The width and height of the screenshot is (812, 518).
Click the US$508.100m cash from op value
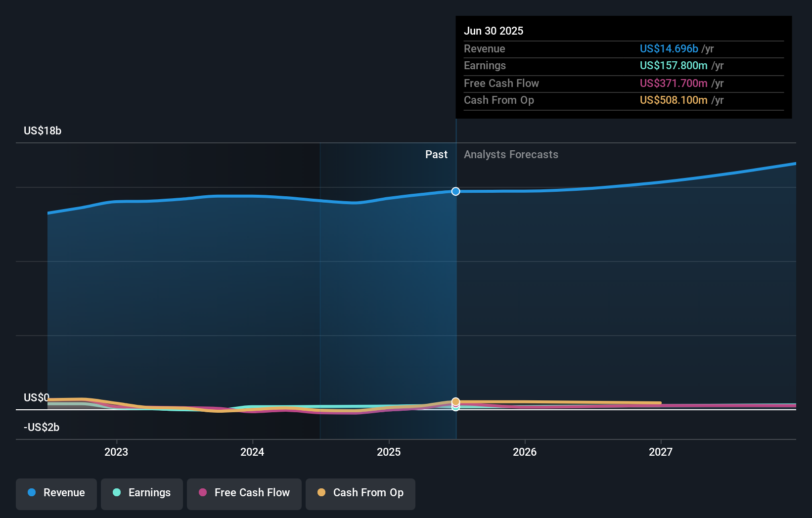(x=674, y=100)
